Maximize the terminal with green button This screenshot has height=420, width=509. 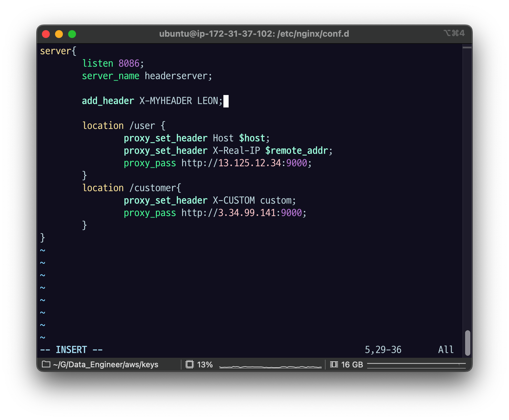72,34
